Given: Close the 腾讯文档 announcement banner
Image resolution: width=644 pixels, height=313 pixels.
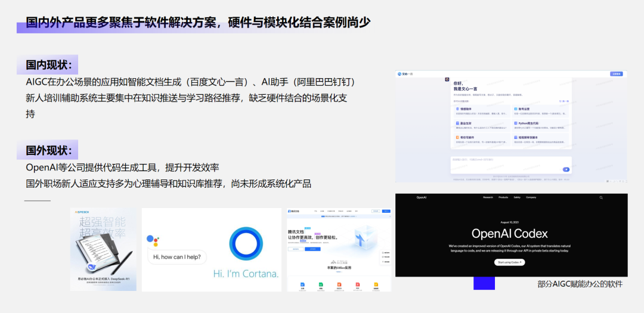Looking at the screenshot, I should [390, 216].
